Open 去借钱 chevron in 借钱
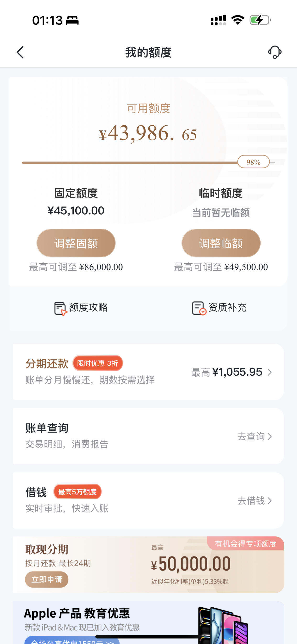This screenshot has width=297, height=644. tap(269, 501)
